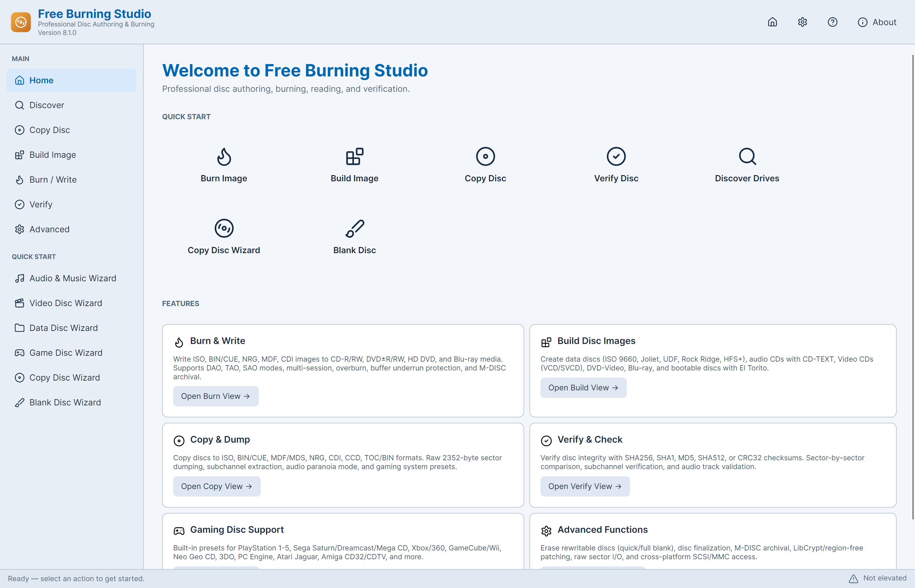The width and height of the screenshot is (915, 588).
Task: Click the Not elevated status text
Action: click(885, 578)
